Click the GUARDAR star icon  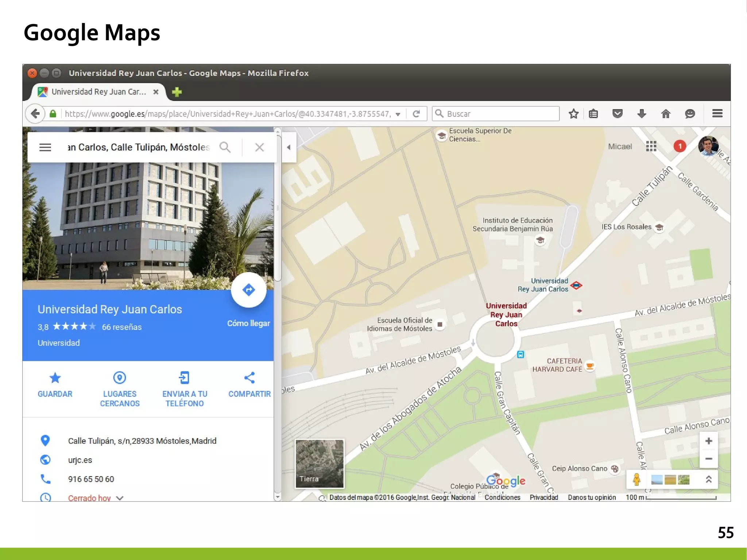pos(55,378)
